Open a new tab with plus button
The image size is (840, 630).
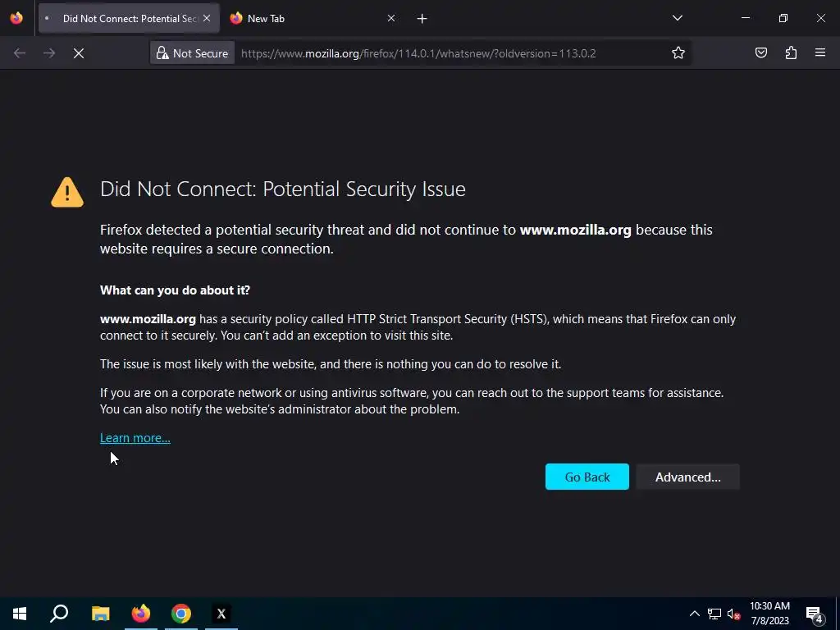(x=422, y=18)
